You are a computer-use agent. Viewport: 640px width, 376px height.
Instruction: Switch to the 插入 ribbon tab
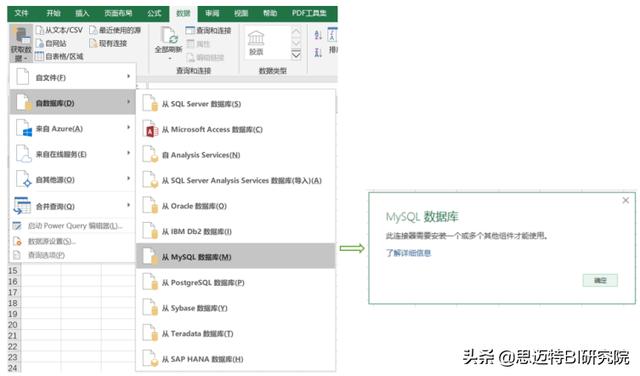[82, 13]
